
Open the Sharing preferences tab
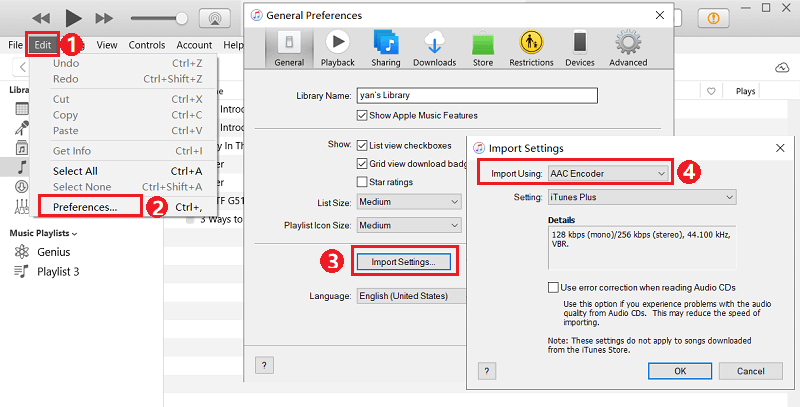[x=386, y=48]
